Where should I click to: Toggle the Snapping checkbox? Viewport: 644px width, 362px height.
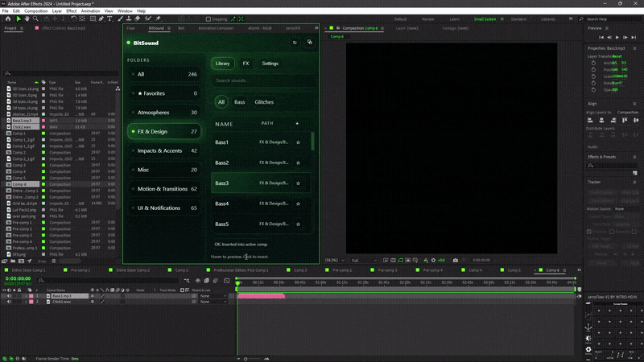point(208,19)
